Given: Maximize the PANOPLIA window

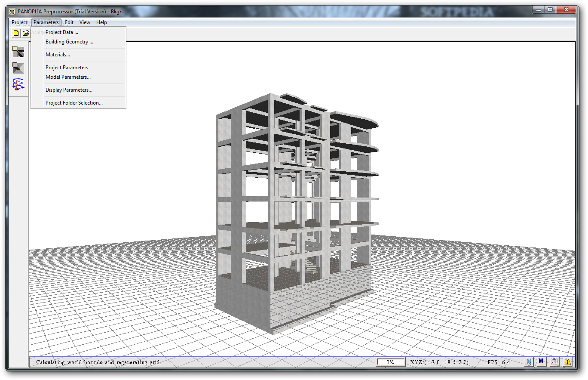Looking at the screenshot, I should (x=551, y=10).
